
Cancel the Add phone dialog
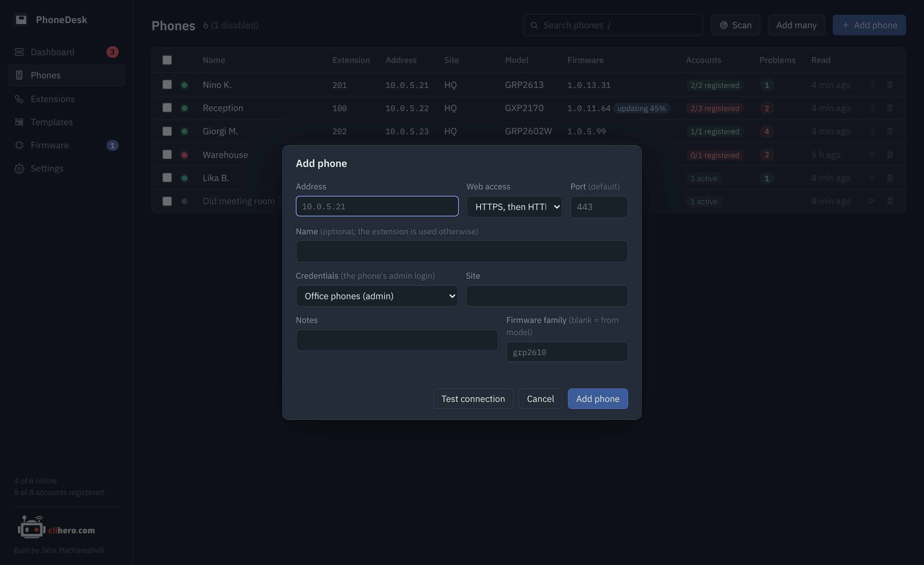pyautogui.click(x=540, y=399)
